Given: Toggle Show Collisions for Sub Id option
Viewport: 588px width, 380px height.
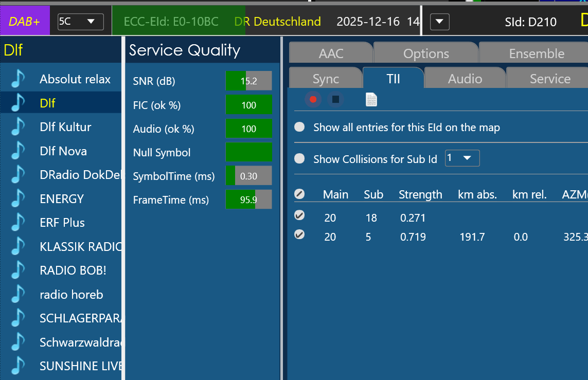Looking at the screenshot, I should [299, 159].
